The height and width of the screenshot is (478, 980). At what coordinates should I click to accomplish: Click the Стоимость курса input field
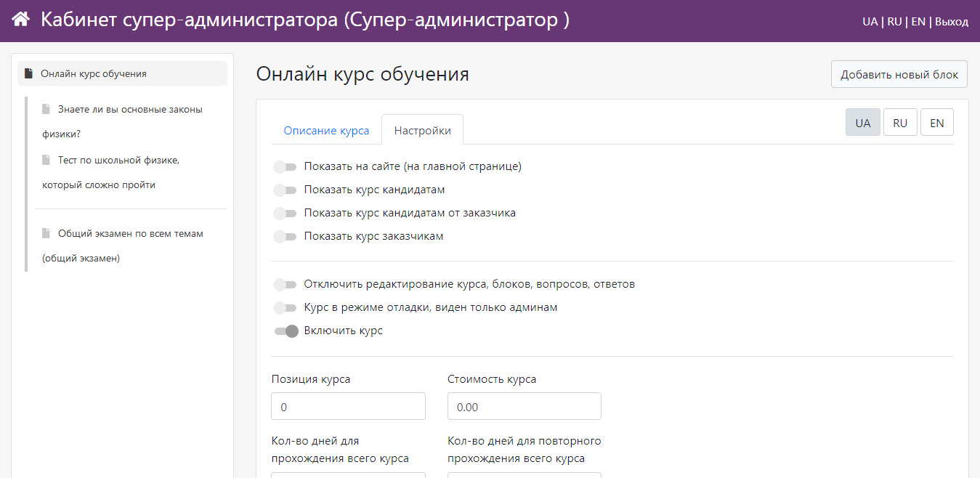[524, 407]
